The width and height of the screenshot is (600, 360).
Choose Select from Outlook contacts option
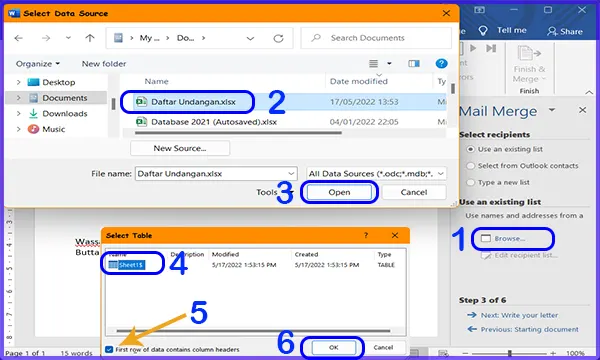(470, 166)
